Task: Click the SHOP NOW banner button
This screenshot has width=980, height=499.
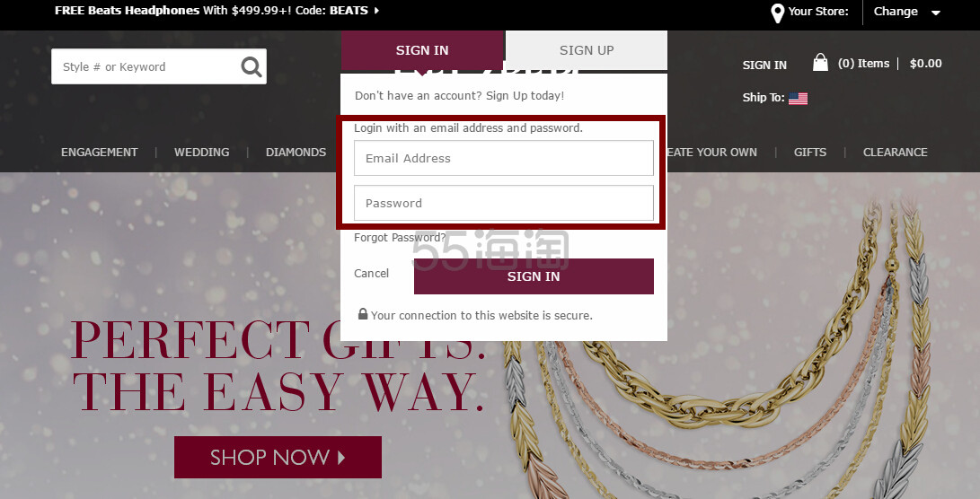Action: coord(278,457)
